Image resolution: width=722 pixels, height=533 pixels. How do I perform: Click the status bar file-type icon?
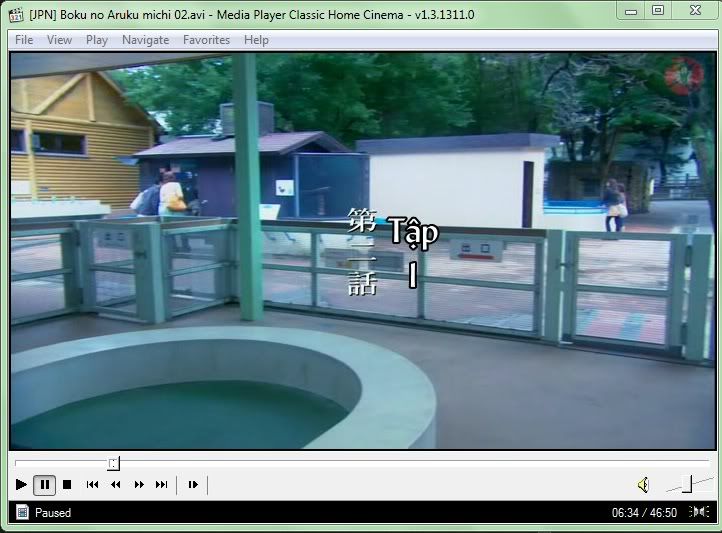tap(22, 512)
